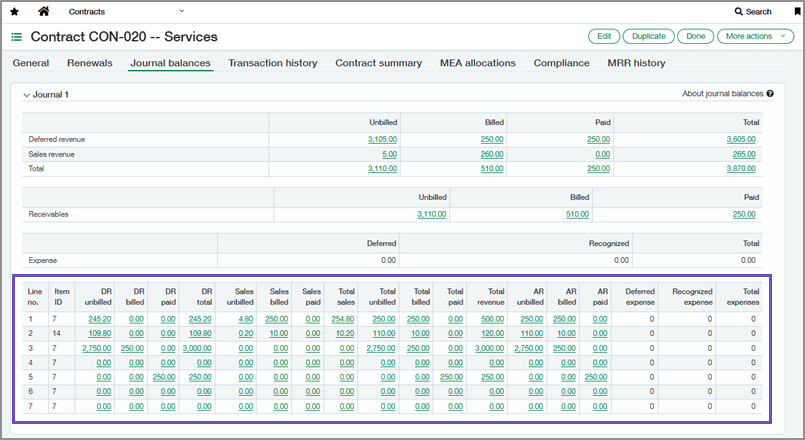Switch to the General tab
Image resolution: width=805 pixels, height=440 pixels.
(x=31, y=63)
